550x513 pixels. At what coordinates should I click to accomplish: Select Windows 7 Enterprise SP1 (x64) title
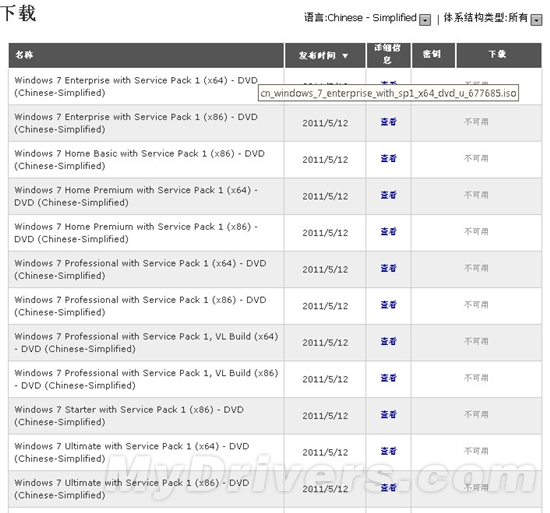click(136, 87)
